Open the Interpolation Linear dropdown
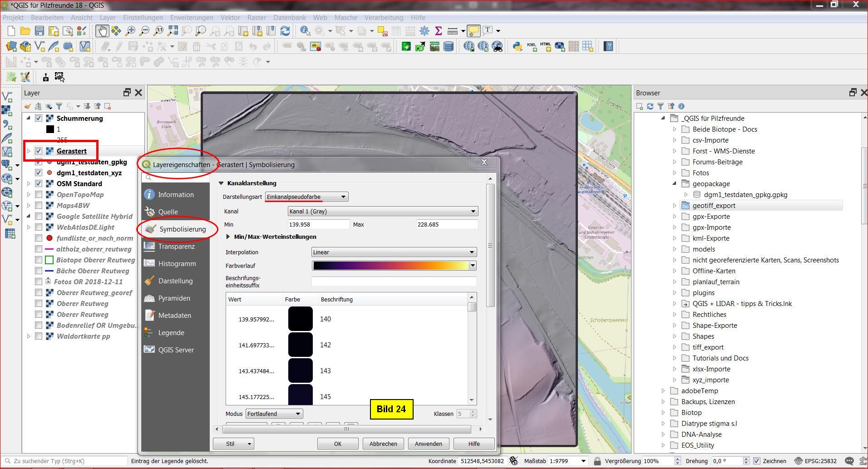 (x=393, y=252)
